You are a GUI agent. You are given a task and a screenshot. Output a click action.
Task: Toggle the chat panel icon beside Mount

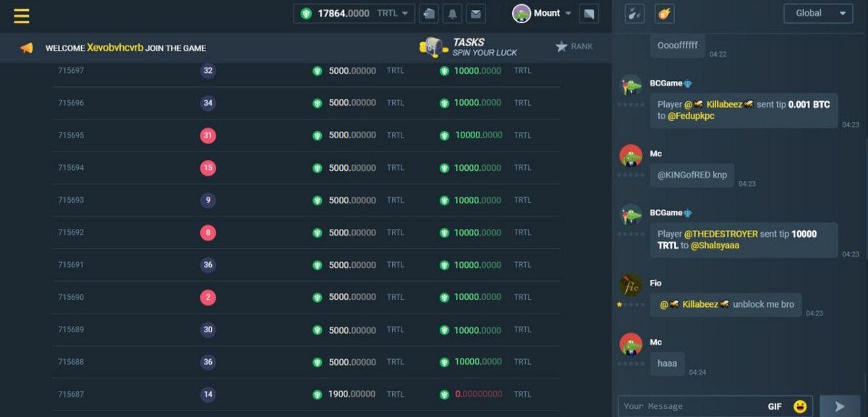tap(589, 14)
